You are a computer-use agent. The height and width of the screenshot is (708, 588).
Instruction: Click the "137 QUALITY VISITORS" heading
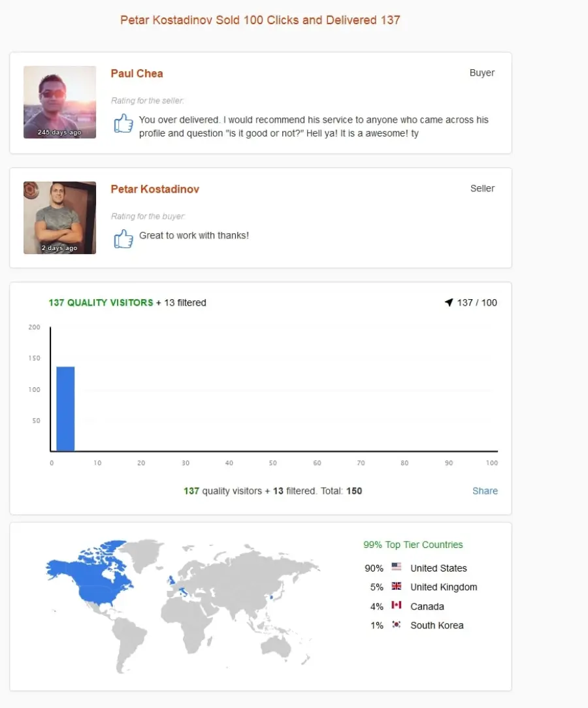pos(101,302)
